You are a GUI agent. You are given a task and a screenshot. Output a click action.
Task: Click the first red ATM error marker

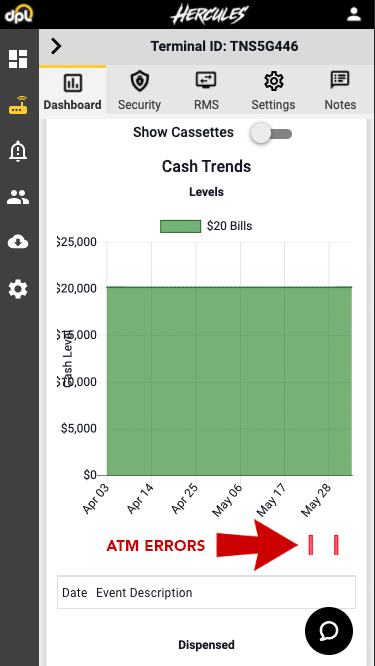pos(310,545)
